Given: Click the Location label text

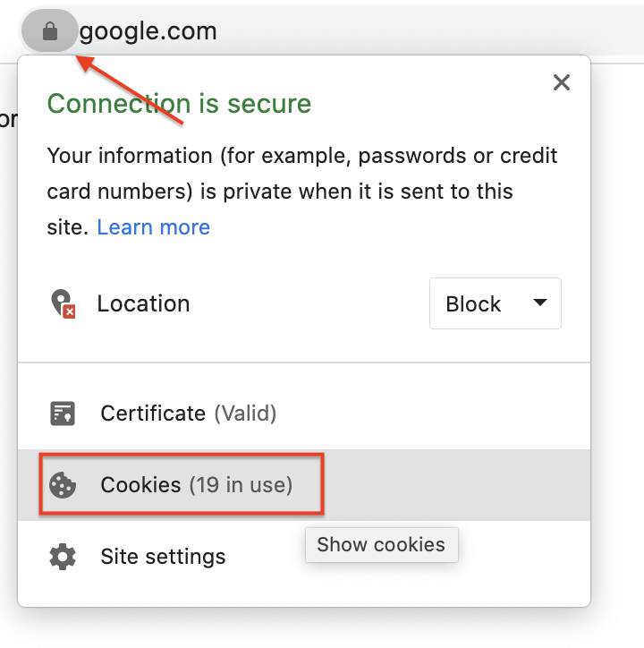Looking at the screenshot, I should (143, 303).
